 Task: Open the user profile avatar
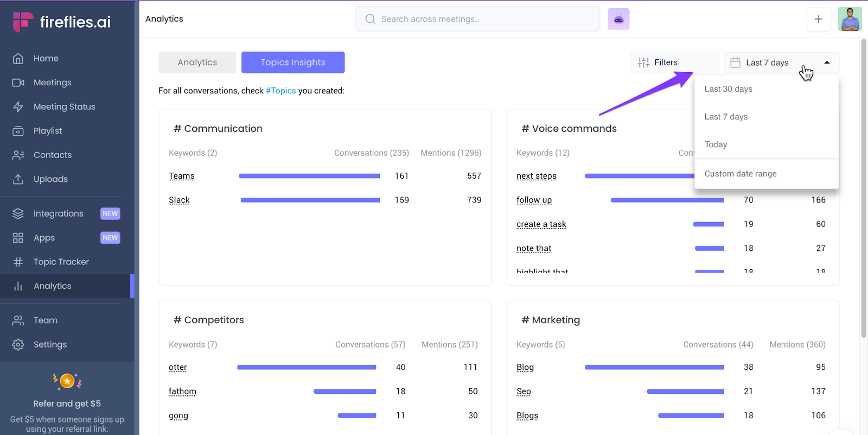pos(850,19)
